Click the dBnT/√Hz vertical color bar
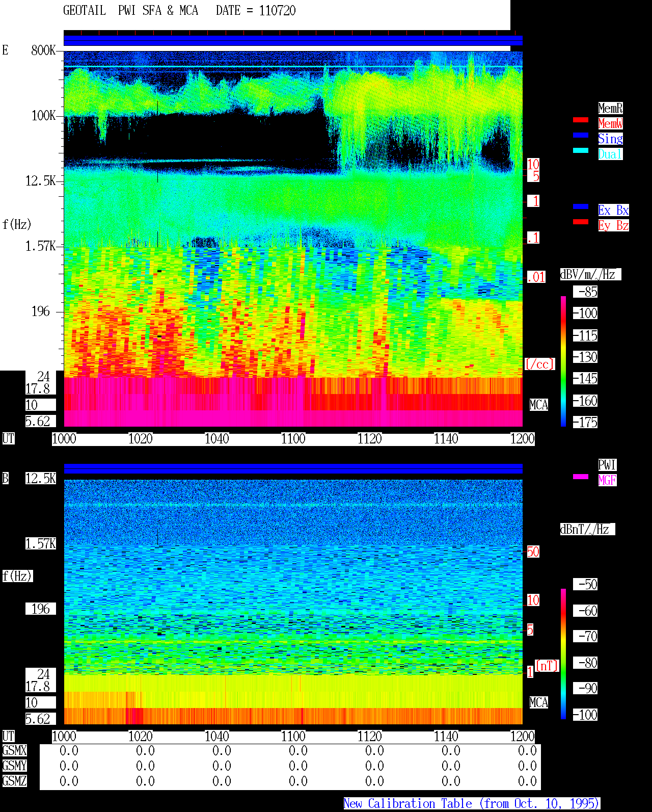Viewport: 652px width, 812px height. 563,654
